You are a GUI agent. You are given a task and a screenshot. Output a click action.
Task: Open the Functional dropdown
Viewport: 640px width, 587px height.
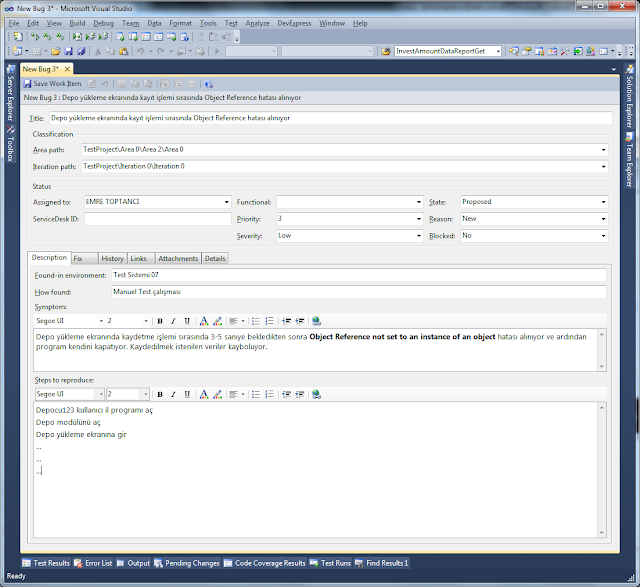click(x=419, y=202)
